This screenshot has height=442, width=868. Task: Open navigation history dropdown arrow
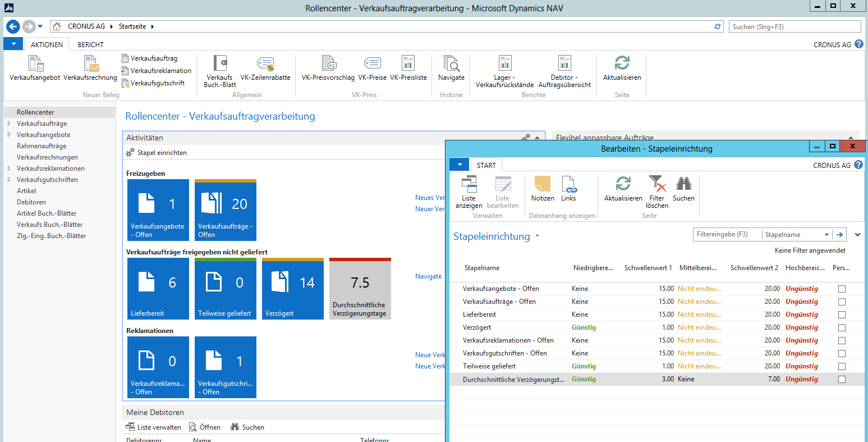pyautogui.click(x=40, y=26)
